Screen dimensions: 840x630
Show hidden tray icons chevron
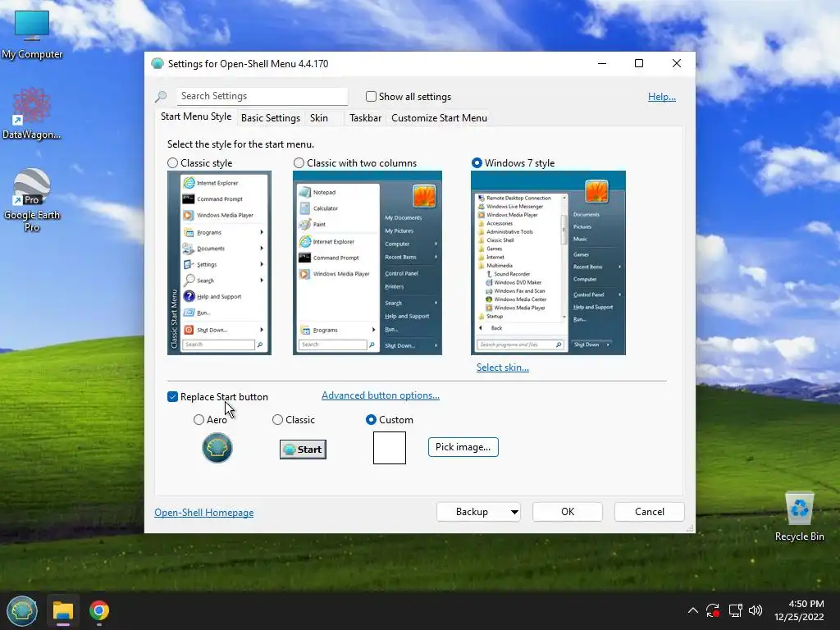(692, 610)
